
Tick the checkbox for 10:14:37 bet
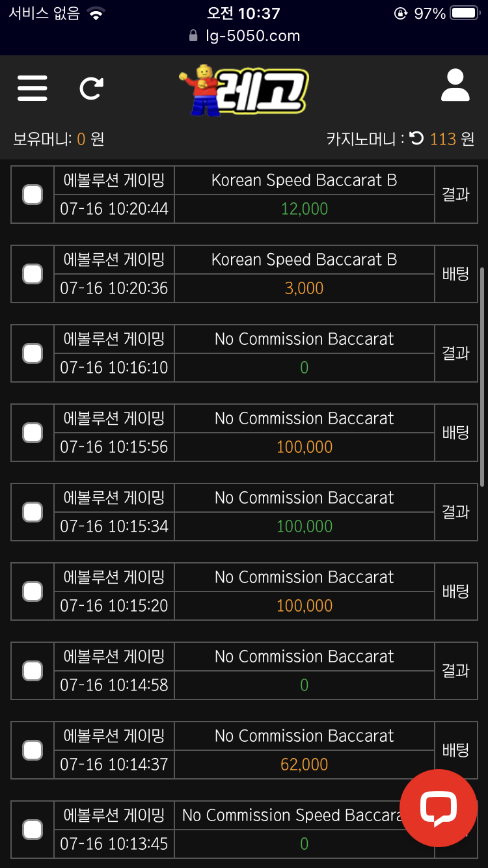tap(33, 750)
